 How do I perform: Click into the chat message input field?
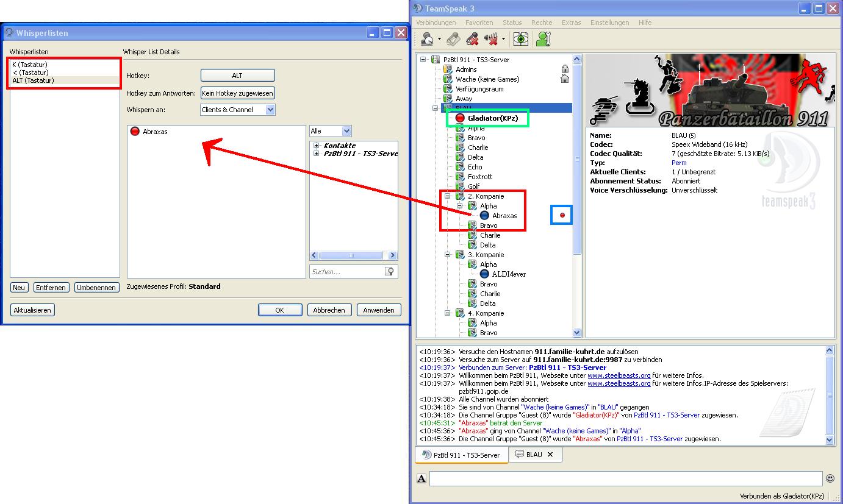coord(625,478)
